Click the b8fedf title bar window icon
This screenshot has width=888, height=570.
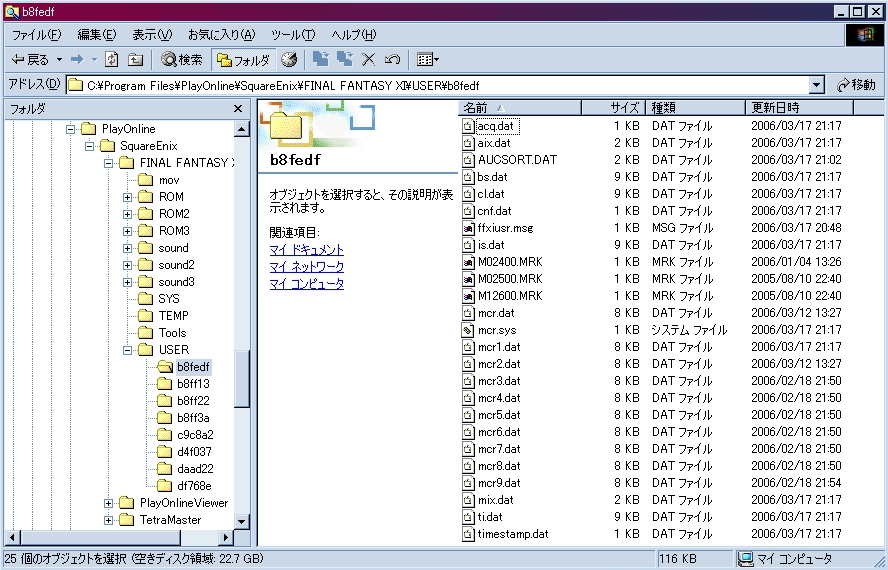click(x=12, y=11)
